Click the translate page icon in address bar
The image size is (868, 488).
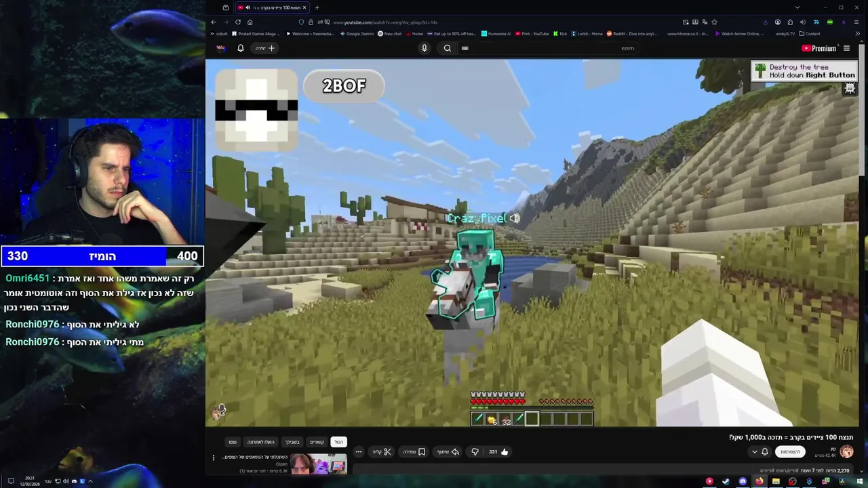click(x=705, y=22)
